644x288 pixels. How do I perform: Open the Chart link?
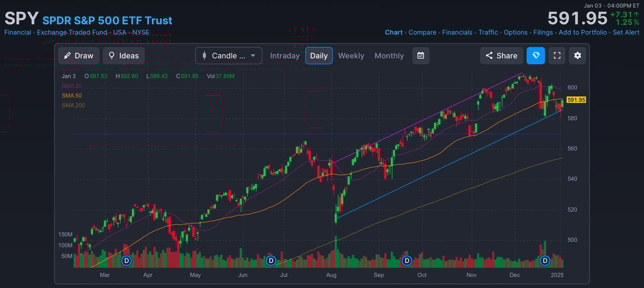click(x=394, y=32)
